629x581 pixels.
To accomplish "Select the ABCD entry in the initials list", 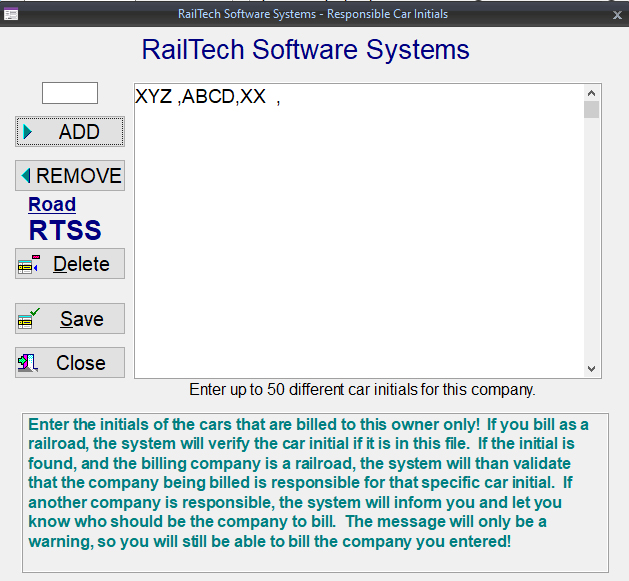I will 207,98.
